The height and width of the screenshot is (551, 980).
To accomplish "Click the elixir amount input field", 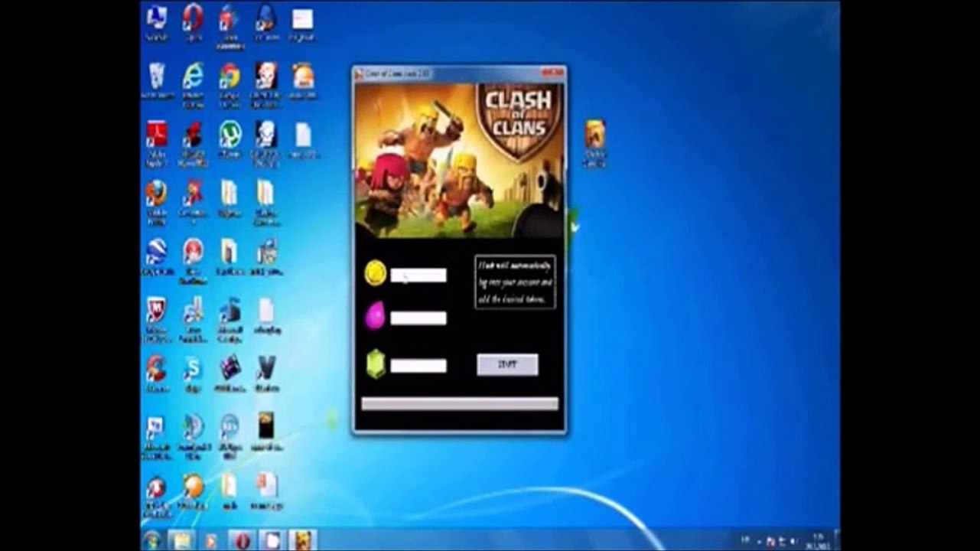I will [x=418, y=318].
